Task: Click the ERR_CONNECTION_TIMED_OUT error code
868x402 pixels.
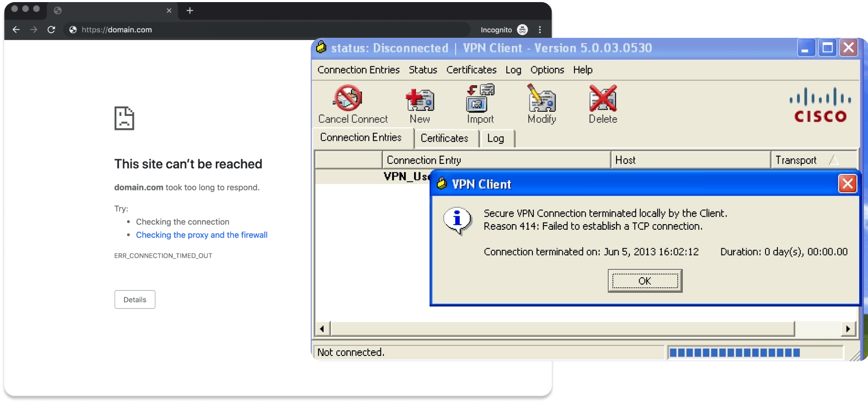Action: 163,255
